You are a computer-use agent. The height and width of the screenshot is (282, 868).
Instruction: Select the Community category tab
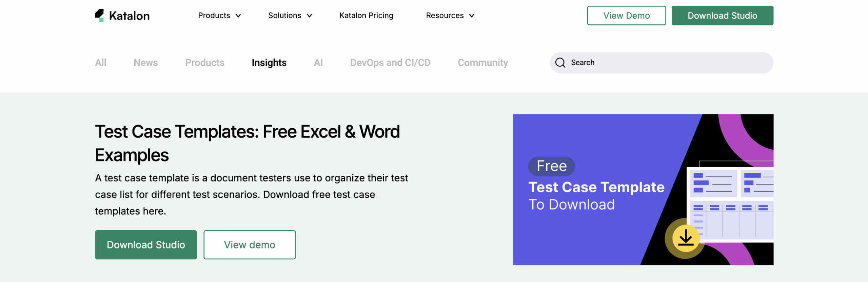point(483,63)
